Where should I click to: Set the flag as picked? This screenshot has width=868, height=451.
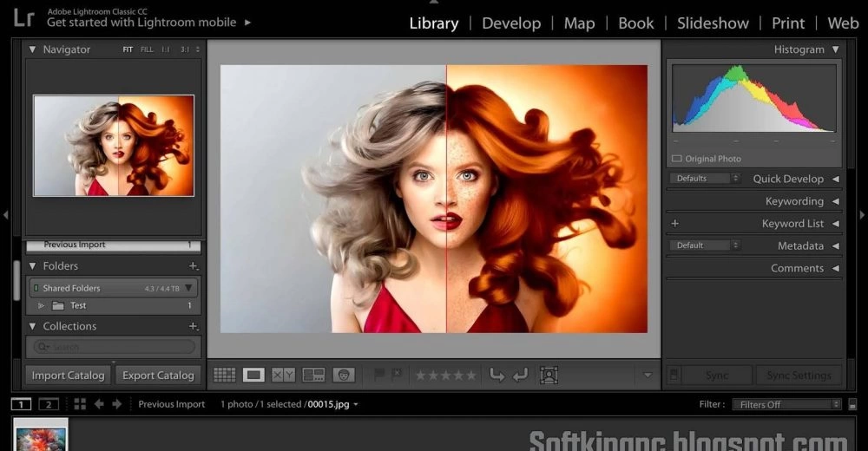pyautogui.click(x=378, y=376)
